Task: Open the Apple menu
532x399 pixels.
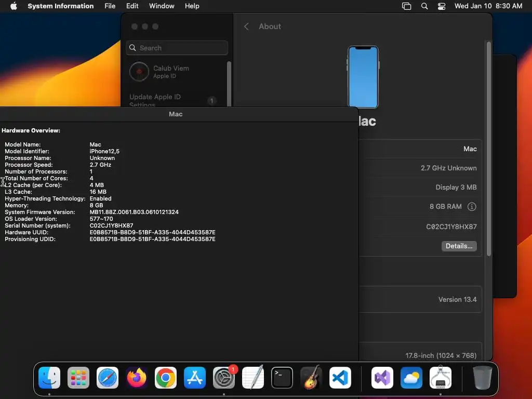Action: (x=14, y=6)
